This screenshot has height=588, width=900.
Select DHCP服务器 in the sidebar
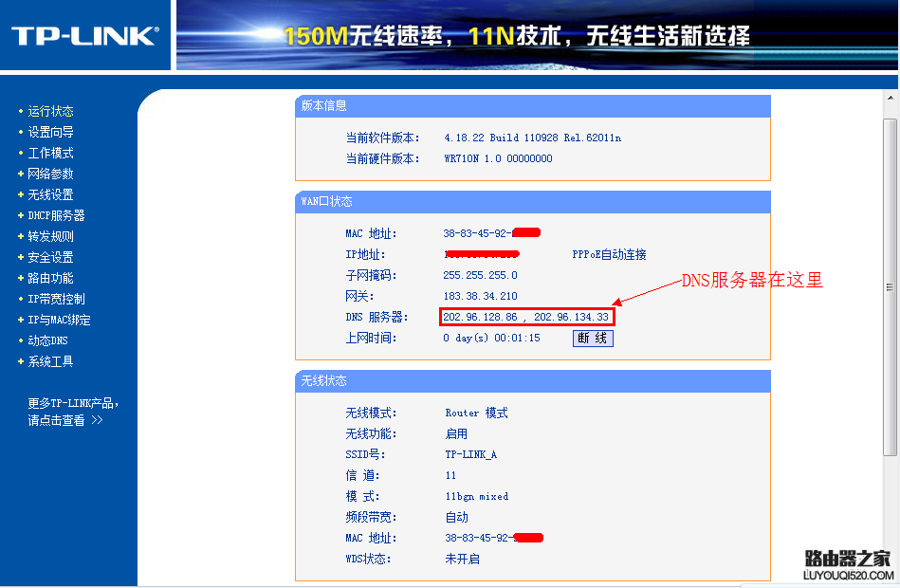pyautogui.click(x=59, y=215)
